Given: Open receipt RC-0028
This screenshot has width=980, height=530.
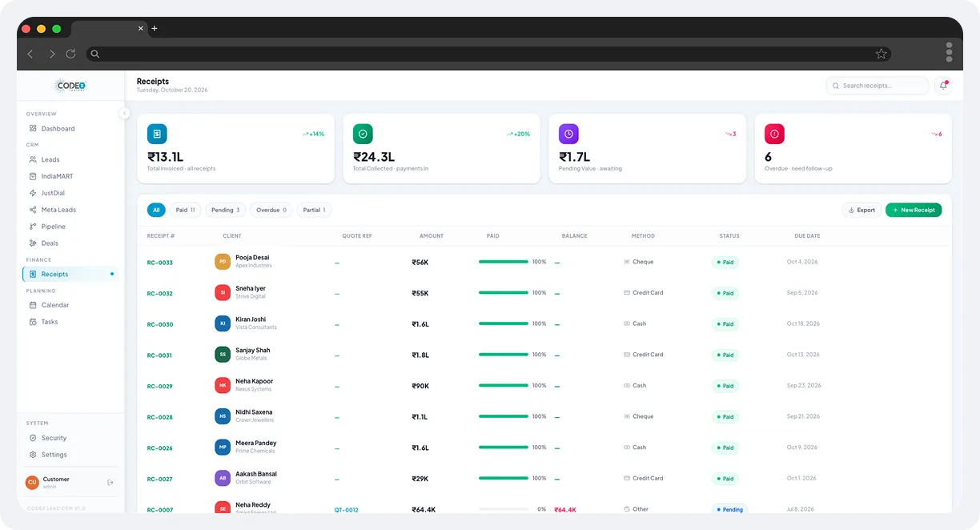Looking at the screenshot, I should 160,417.
